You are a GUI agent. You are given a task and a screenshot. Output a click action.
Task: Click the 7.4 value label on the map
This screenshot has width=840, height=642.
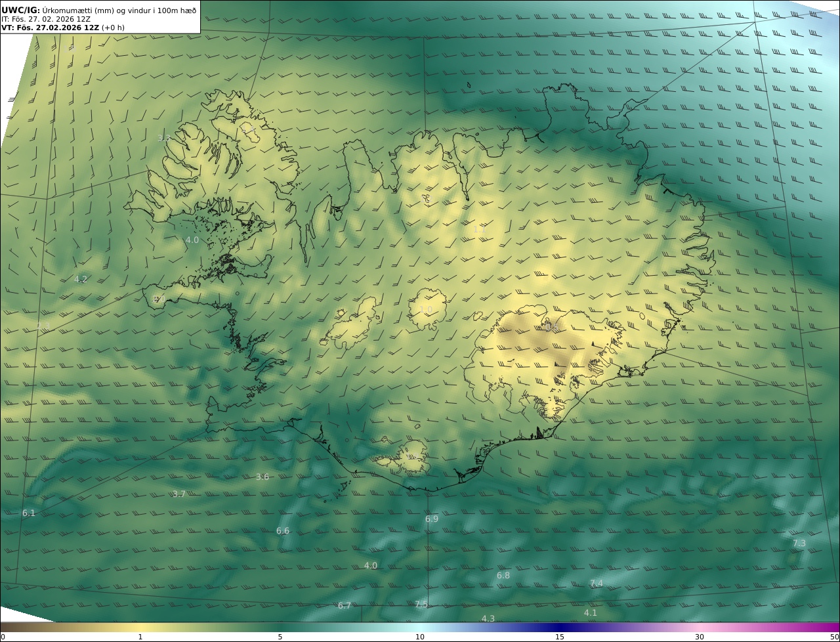click(597, 583)
